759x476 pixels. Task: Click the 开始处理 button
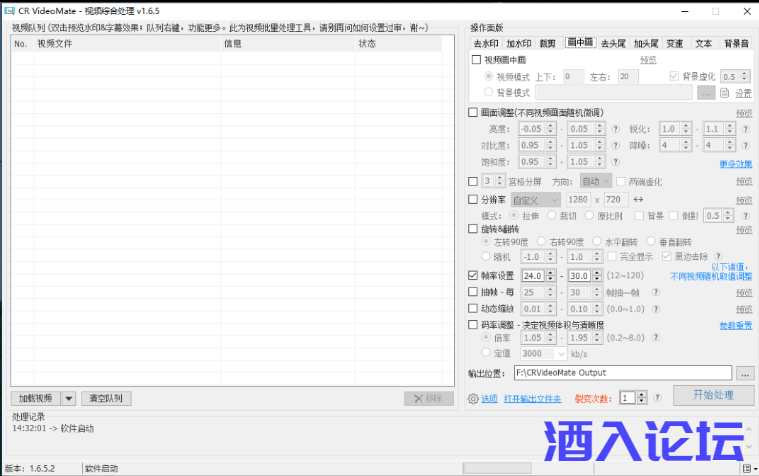713,395
